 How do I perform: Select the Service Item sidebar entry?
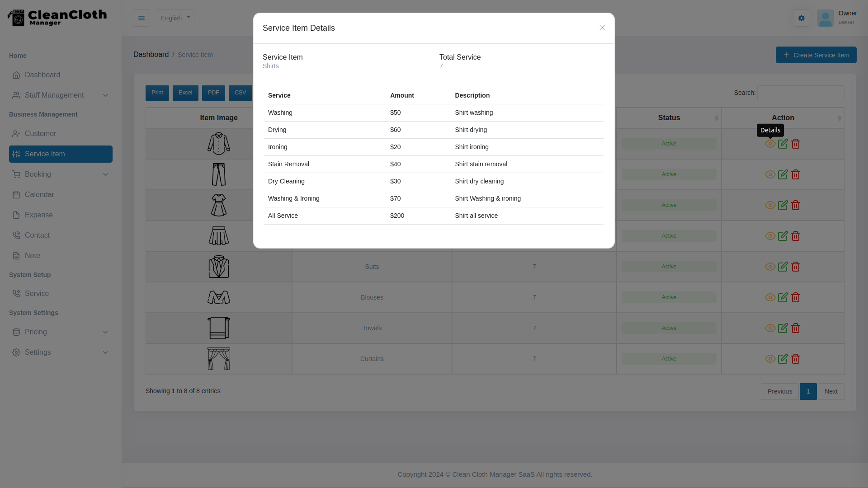point(46,154)
